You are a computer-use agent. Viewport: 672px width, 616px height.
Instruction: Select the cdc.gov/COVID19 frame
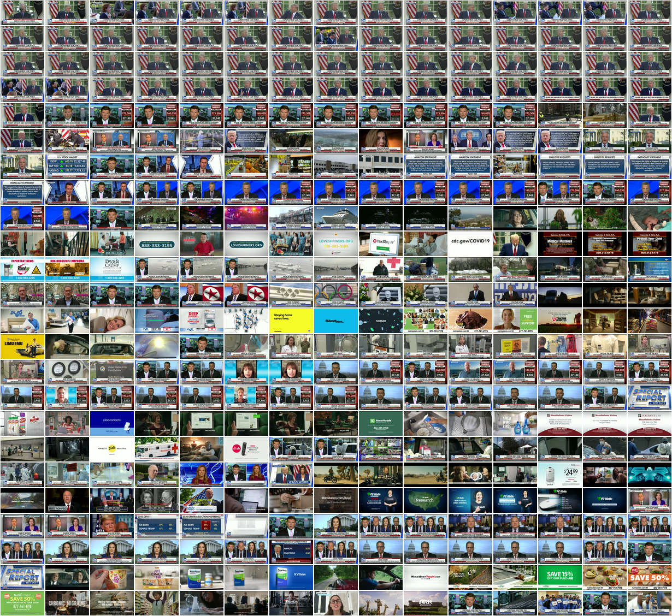[x=470, y=244]
